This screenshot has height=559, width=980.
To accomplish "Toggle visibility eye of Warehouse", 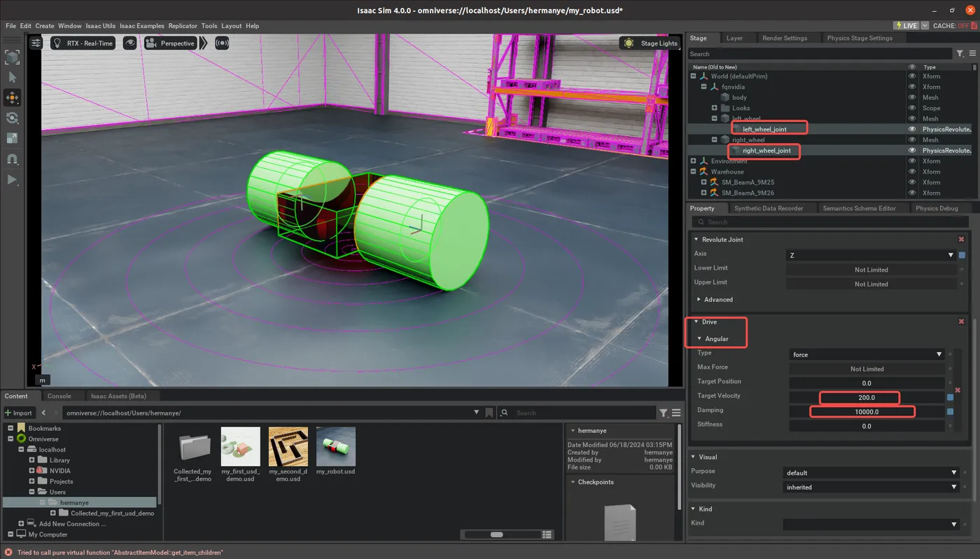I will tap(911, 172).
